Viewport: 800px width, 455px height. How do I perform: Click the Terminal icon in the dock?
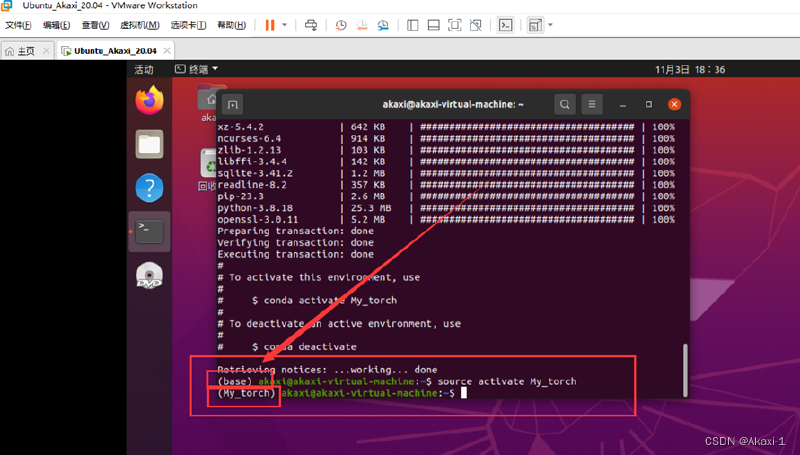click(x=149, y=232)
